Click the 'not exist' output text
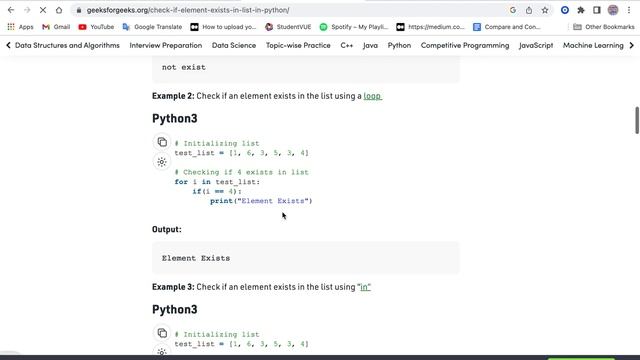Screen dimensions: 640x360 (x=184, y=67)
